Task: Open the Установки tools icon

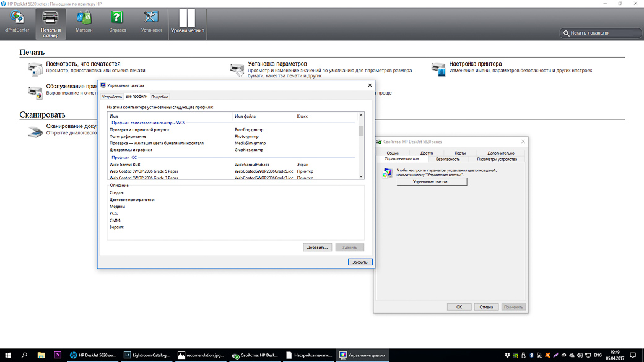Action: pos(151,22)
